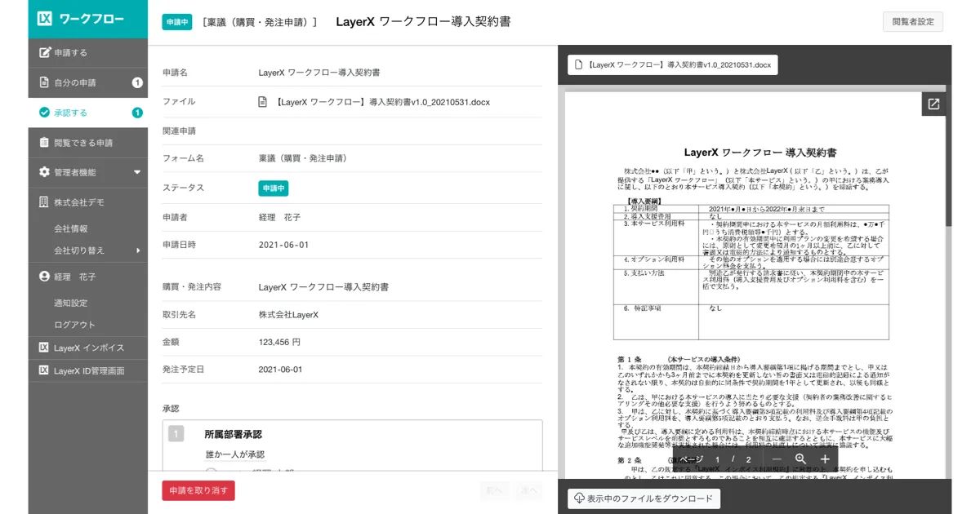980x514 pixels.
Task: Click ログアウト in sidebar
Action: click(74, 325)
